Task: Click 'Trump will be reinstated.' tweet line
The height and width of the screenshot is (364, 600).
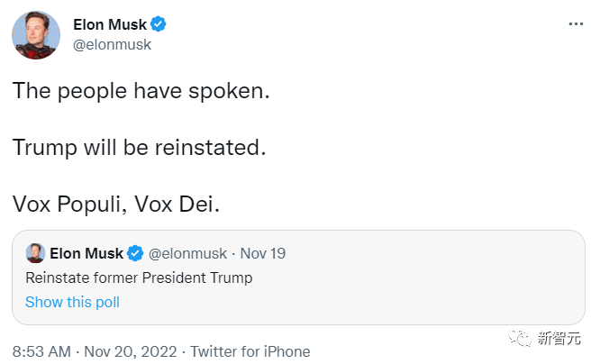Action: coord(140,147)
